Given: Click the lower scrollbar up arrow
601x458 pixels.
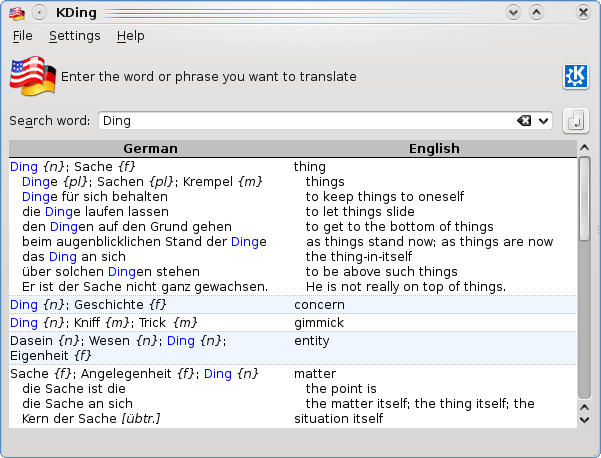Looking at the screenshot, I should tap(585, 407).
